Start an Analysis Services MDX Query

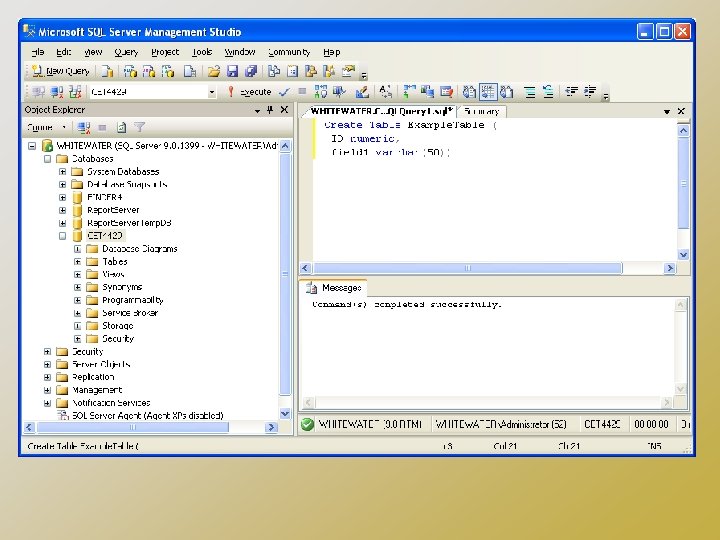(x=130, y=71)
